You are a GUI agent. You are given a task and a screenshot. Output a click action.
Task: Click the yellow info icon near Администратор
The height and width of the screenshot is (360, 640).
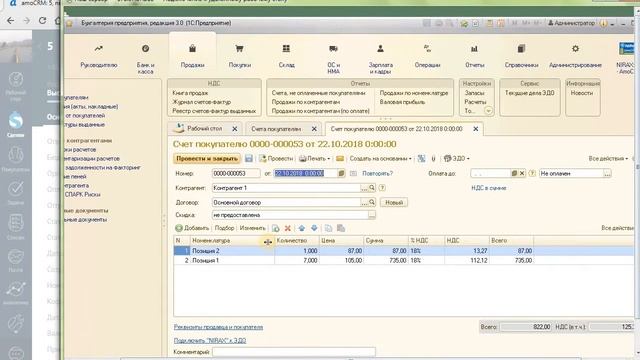click(603, 24)
